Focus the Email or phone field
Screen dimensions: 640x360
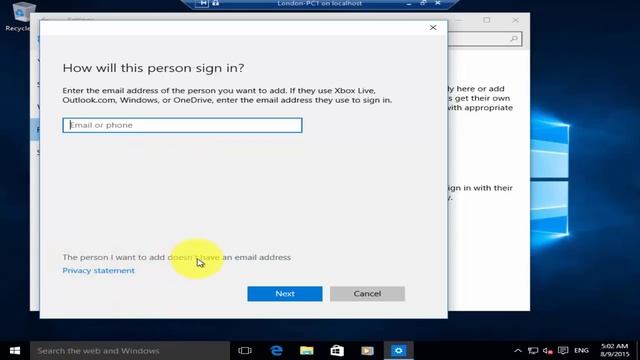(x=182, y=125)
